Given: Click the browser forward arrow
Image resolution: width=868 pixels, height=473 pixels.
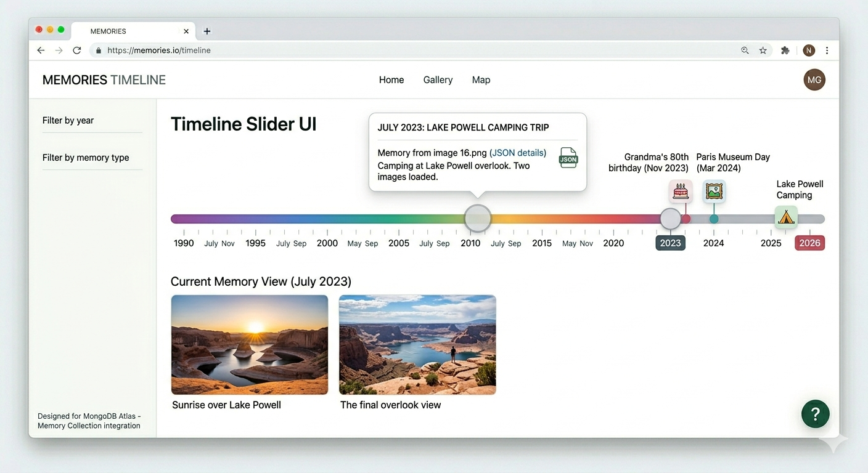Looking at the screenshot, I should pos(59,51).
